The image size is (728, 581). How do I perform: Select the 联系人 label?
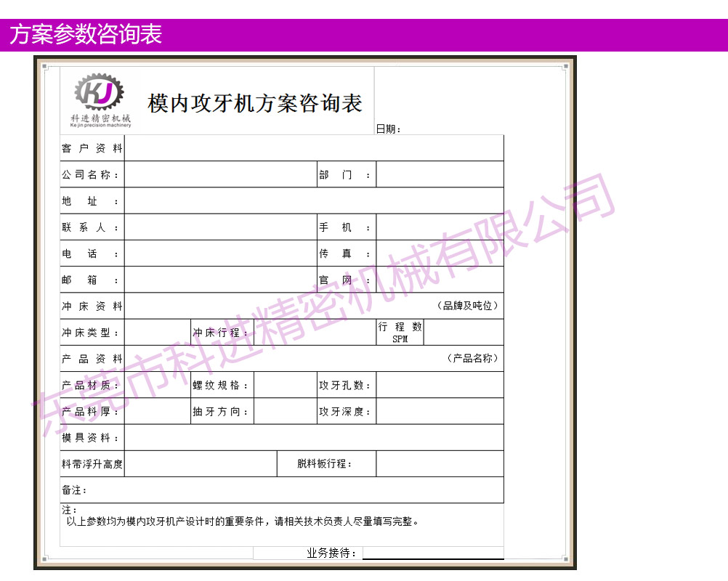point(90,227)
